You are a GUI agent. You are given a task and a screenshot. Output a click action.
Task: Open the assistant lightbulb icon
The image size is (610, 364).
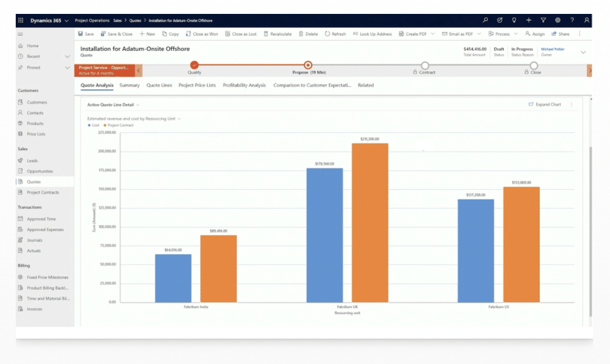pos(514,20)
